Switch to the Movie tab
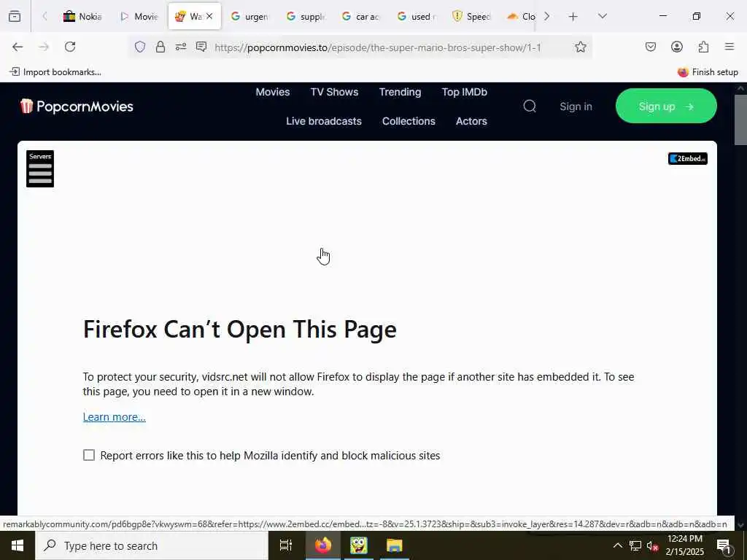Screen dimensions: 747x560 point(139,16)
